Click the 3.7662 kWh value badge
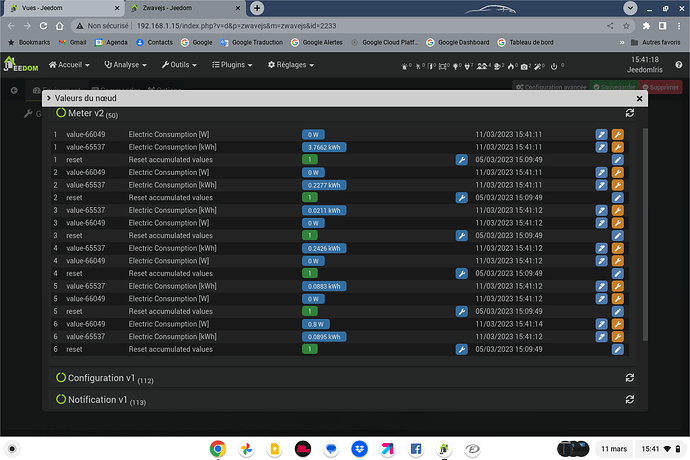This screenshot has height=460, width=690. point(324,147)
